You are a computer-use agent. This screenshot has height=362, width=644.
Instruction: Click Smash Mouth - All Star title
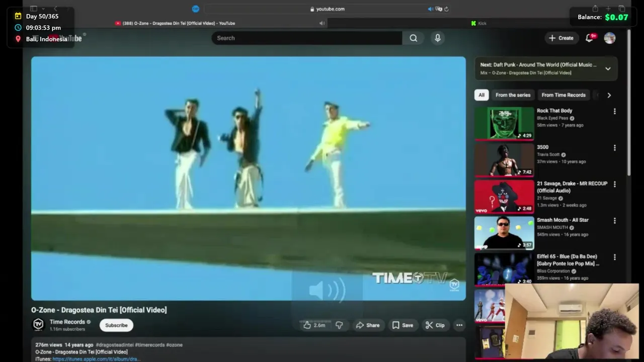pos(562,220)
